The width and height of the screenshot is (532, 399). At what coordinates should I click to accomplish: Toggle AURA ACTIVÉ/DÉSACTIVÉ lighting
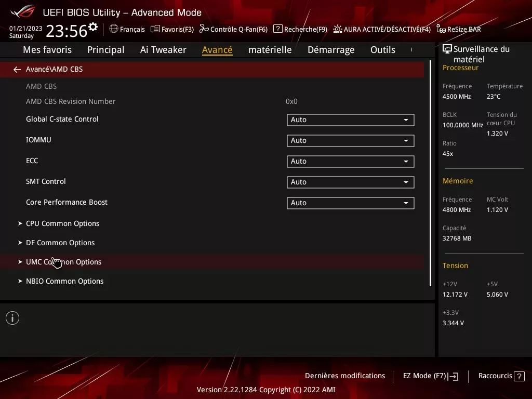pos(381,29)
